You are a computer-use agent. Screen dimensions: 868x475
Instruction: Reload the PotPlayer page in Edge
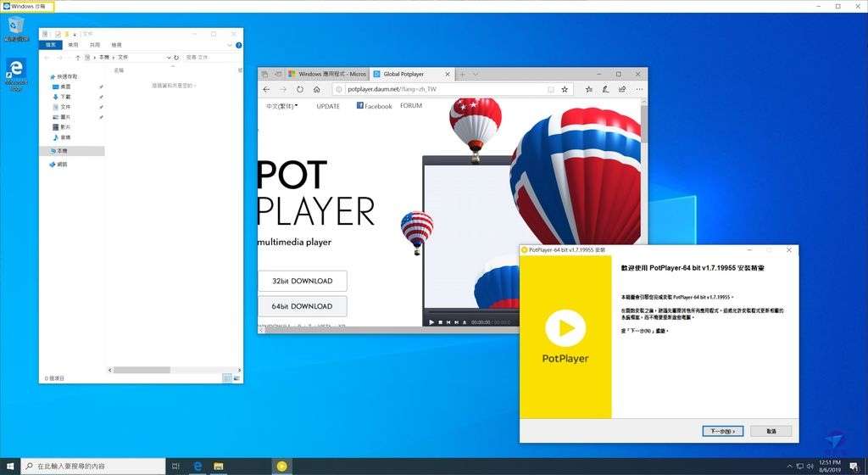pyautogui.click(x=300, y=89)
